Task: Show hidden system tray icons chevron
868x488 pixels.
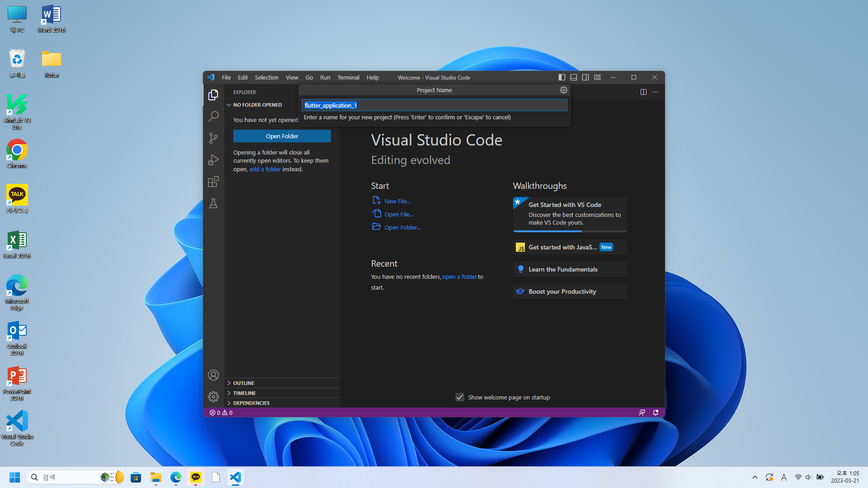Action: pyautogui.click(x=755, y=477)
